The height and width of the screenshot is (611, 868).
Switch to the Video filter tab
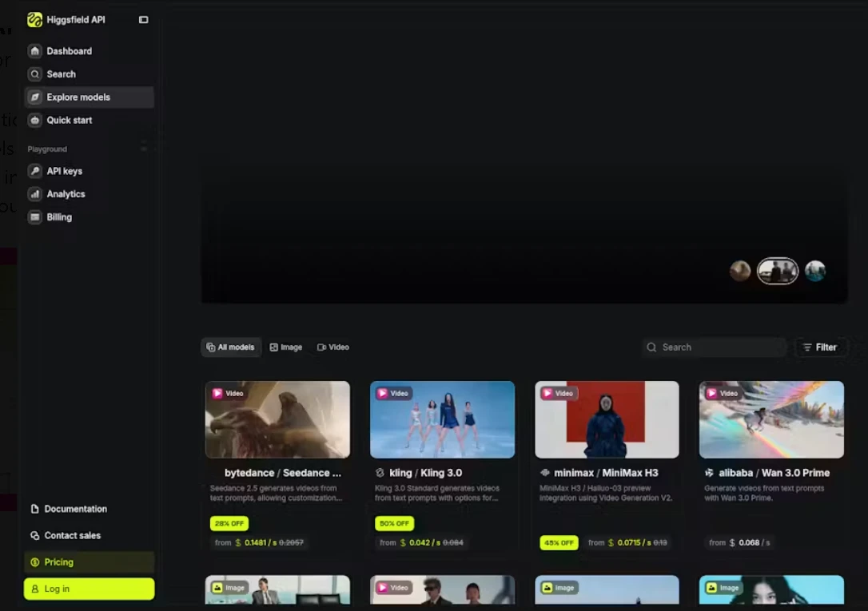point(333,347)
